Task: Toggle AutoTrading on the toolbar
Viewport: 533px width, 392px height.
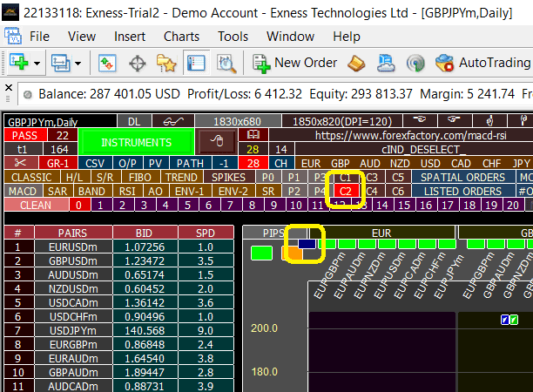Action: point(483,63)
